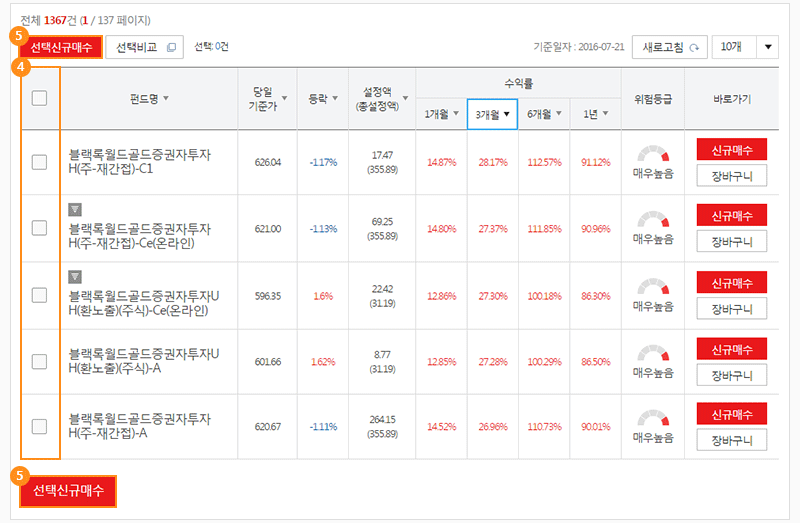Toggle the select-all checkbox in table header
Screen dimensions: 800x523
39,98
